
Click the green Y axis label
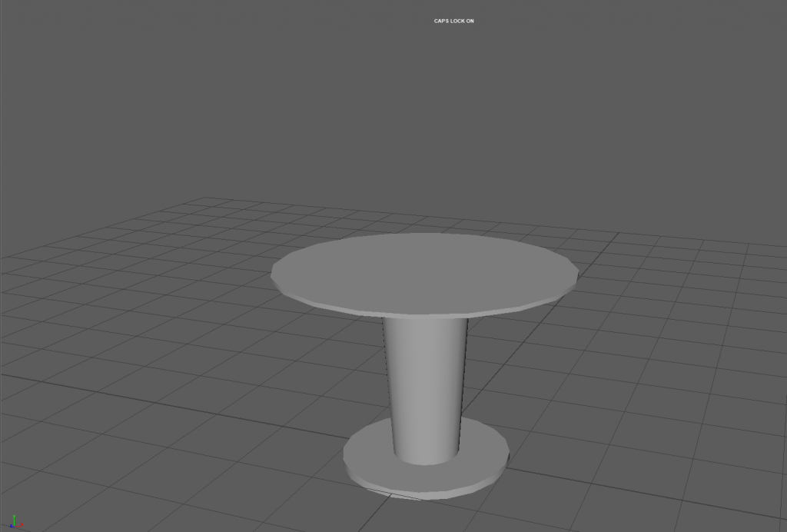tap(14, 516)
